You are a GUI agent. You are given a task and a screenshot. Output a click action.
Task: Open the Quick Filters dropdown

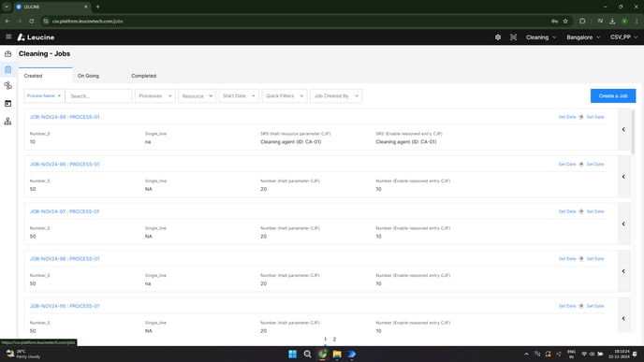[285, 96]
